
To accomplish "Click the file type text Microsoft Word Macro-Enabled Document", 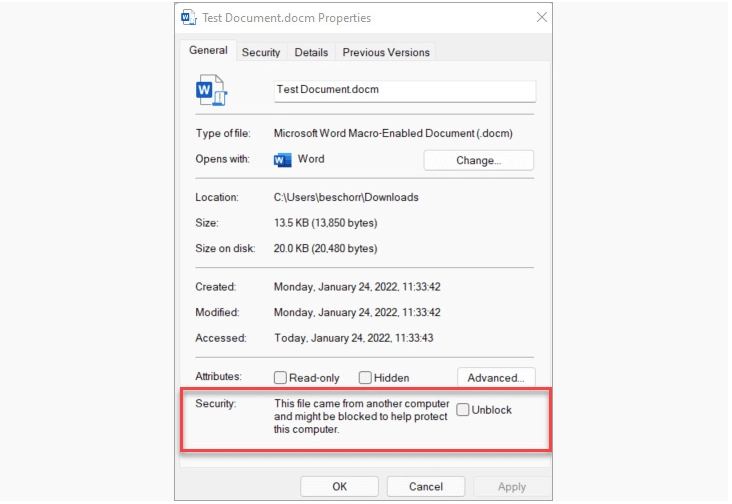I will (393, 133).
